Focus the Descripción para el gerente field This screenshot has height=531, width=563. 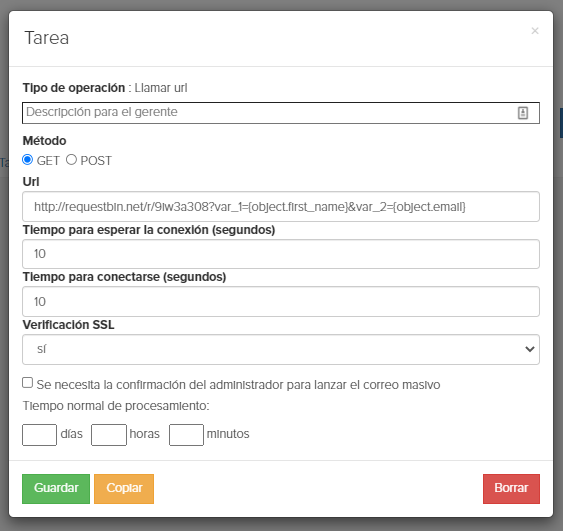coord(281,113)
